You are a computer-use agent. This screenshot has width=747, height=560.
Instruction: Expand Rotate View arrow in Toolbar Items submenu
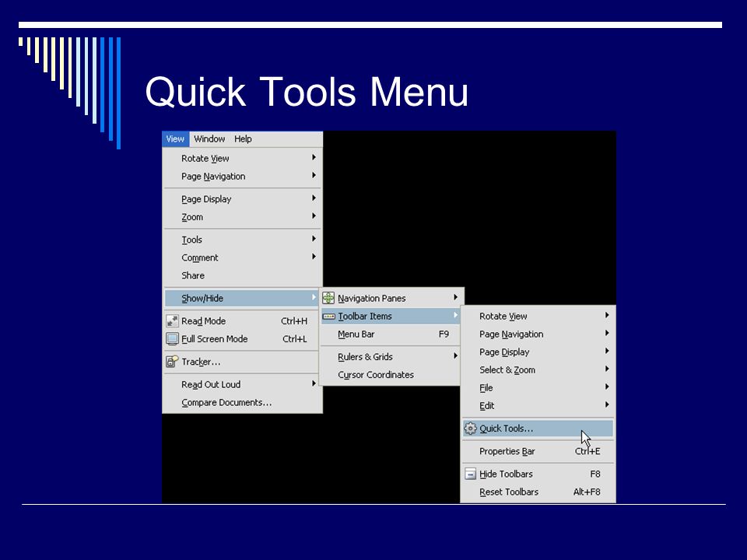(607, 315)
